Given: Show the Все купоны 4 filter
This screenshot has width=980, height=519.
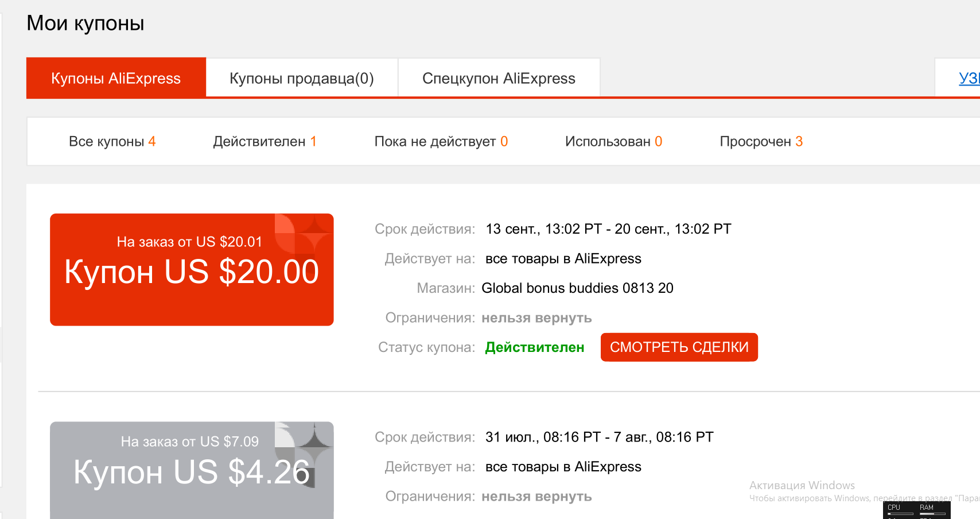Looking at the screenshot, I should tap(112, 141).
